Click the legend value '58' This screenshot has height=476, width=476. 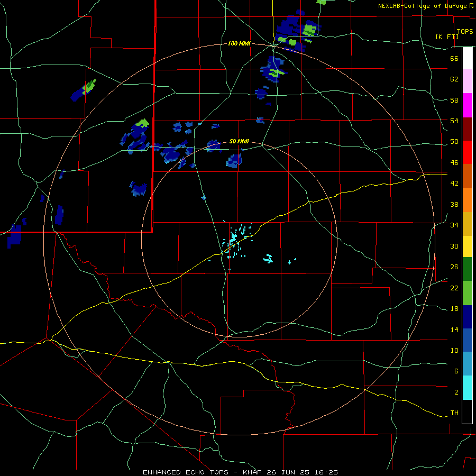pyautogui.click(x=454, y=100)
